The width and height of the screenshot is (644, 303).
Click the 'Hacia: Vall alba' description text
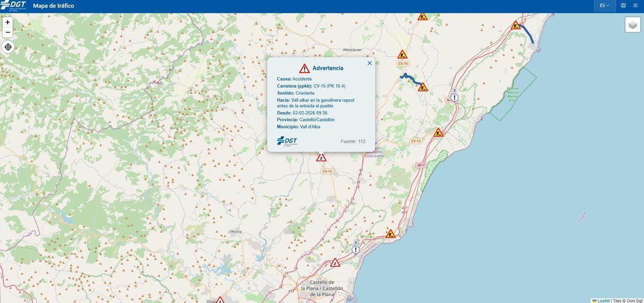click(316, 103)
